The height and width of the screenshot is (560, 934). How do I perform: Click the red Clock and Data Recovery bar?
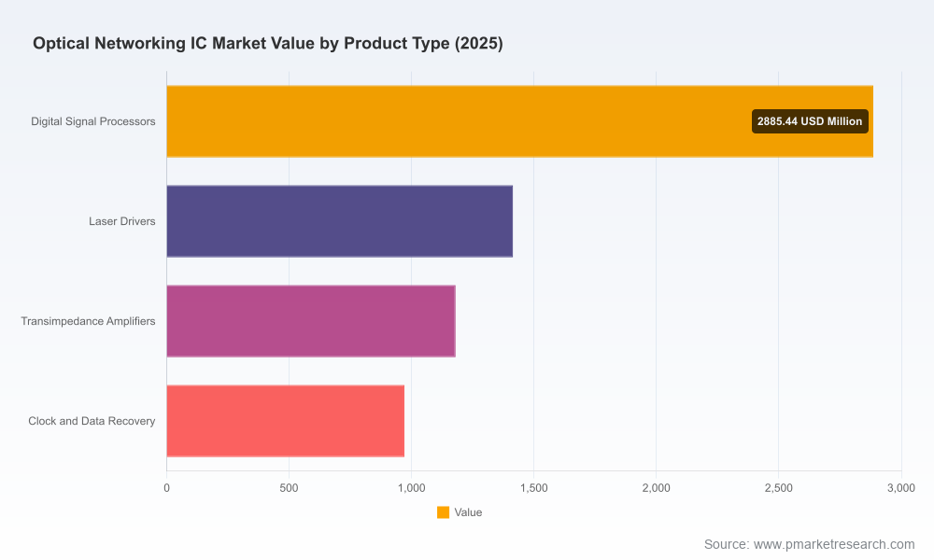[285, 421]
